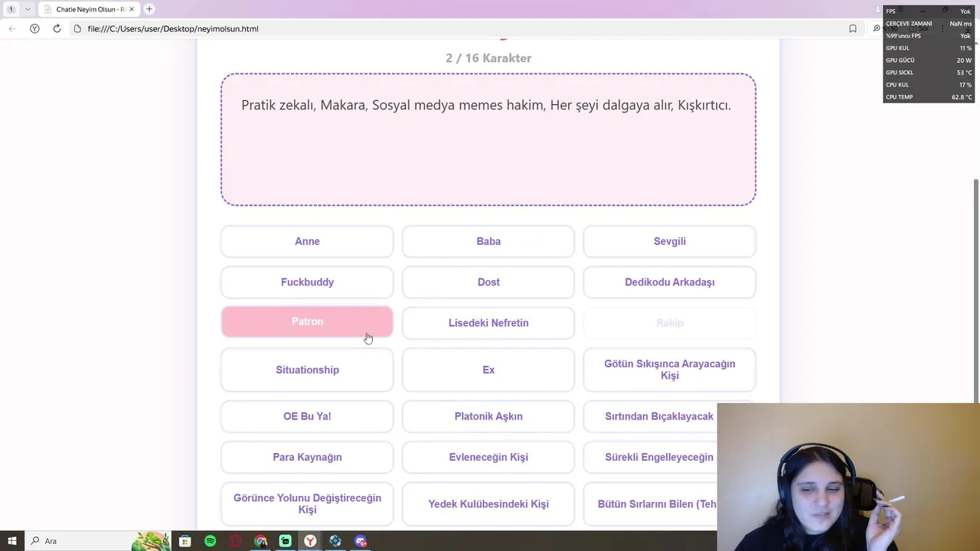
Task: Open the blue cube app in taskbar
Action: pyautogui.click(x=335, y=541)
